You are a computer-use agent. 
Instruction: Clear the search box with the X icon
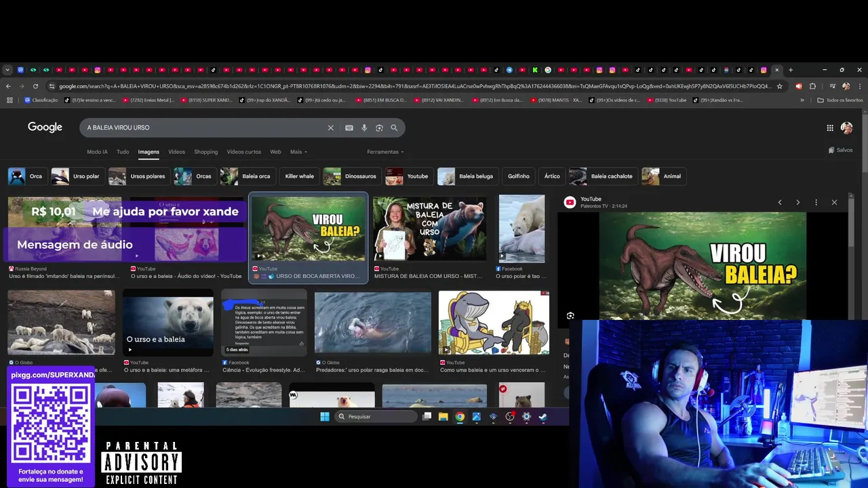[331, 127]
